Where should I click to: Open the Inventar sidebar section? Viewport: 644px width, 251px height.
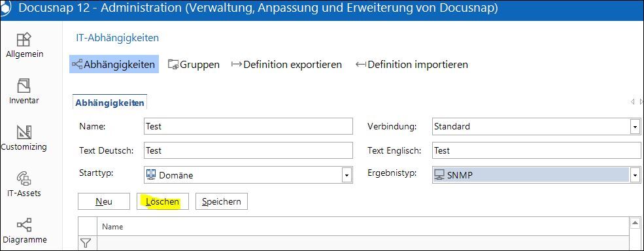coord(24,92)
